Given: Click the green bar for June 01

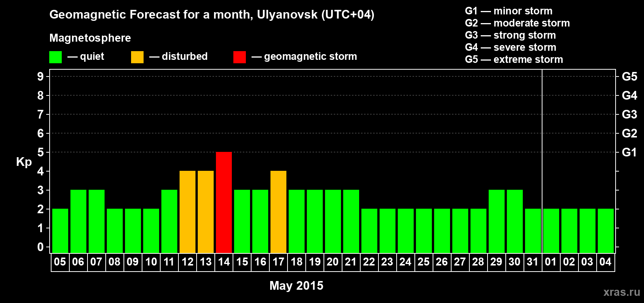Looking at the screenshot, I should click(x=551, y=231).
